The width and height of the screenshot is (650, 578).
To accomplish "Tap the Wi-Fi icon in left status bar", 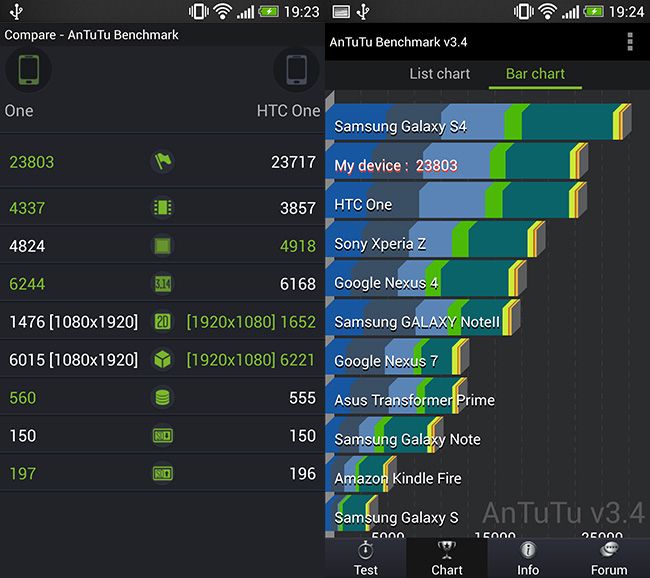I will [x=223, y=11].
